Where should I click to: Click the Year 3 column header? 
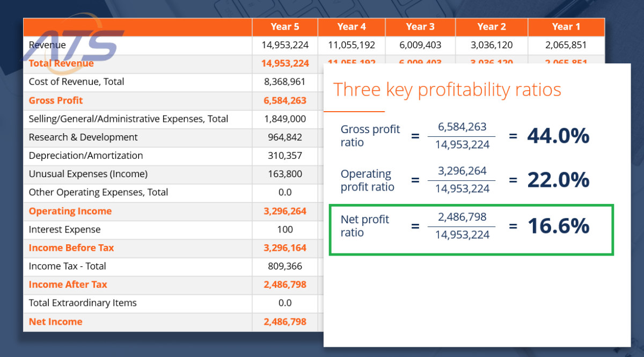click(x=420, y=27)
